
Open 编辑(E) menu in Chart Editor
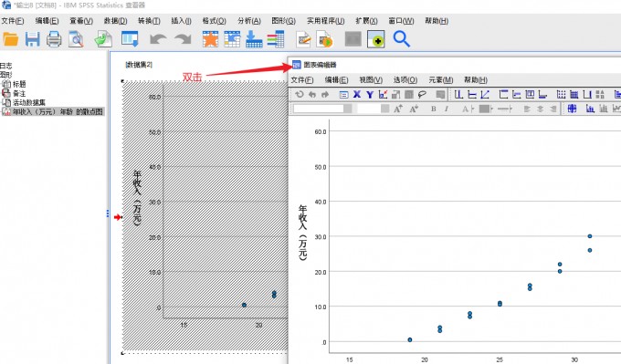click(337, 80)
